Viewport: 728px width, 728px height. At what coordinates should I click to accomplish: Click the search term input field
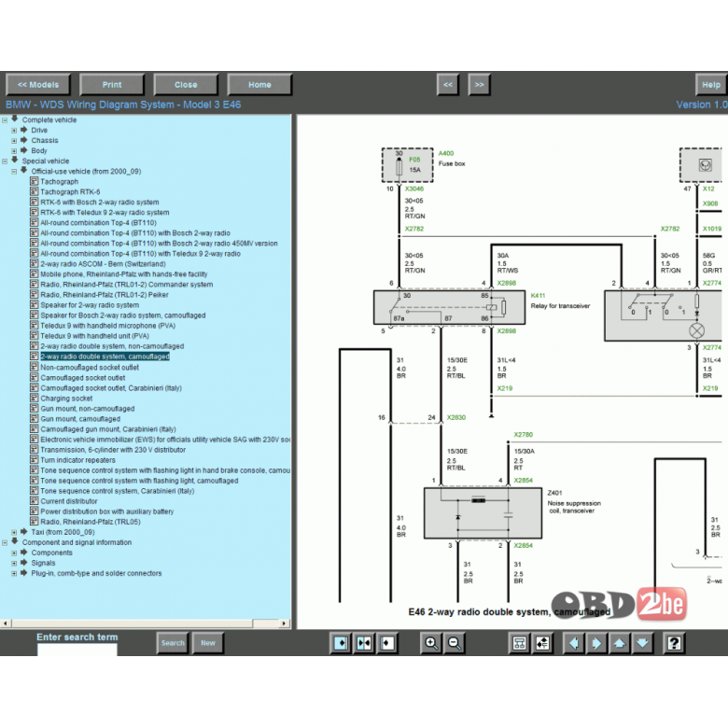point(77,650)
